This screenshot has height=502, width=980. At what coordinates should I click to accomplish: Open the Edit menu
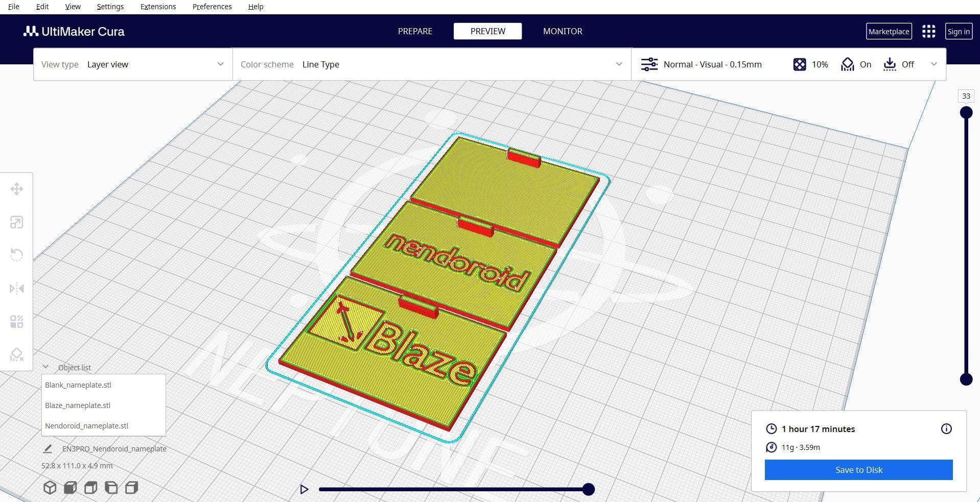tap(42, 7)
